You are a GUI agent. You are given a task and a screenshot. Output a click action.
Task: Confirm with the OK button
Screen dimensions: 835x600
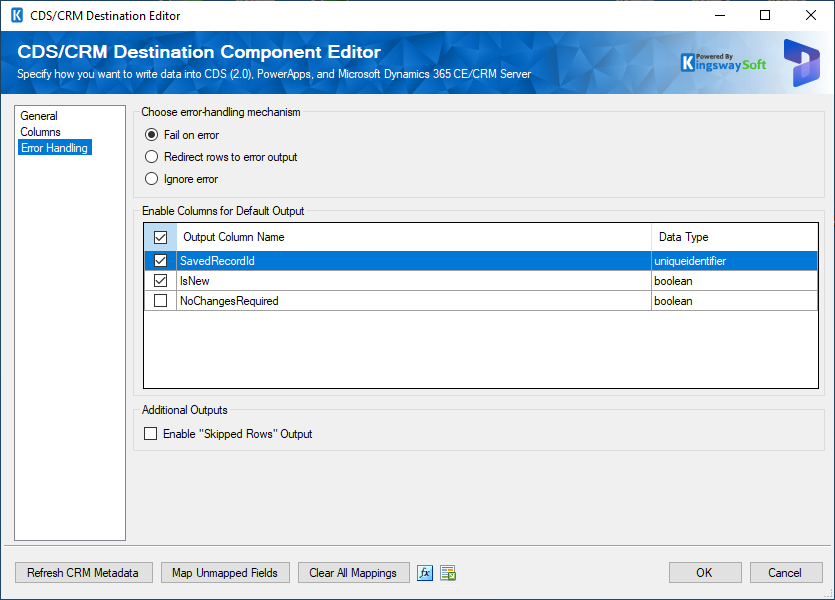click(x=705, y=573)
